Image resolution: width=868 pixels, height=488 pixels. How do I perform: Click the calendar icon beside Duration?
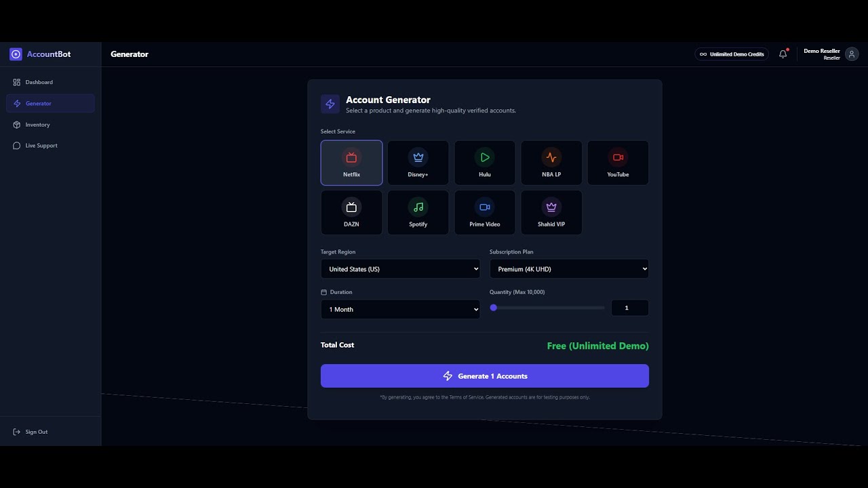click(323, 292)
